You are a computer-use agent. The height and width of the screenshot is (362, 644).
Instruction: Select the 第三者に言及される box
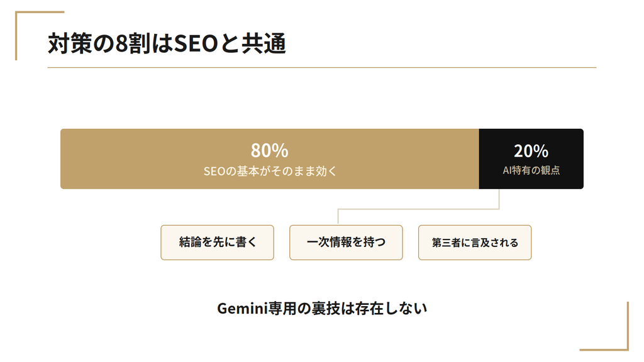click(475, 243)
